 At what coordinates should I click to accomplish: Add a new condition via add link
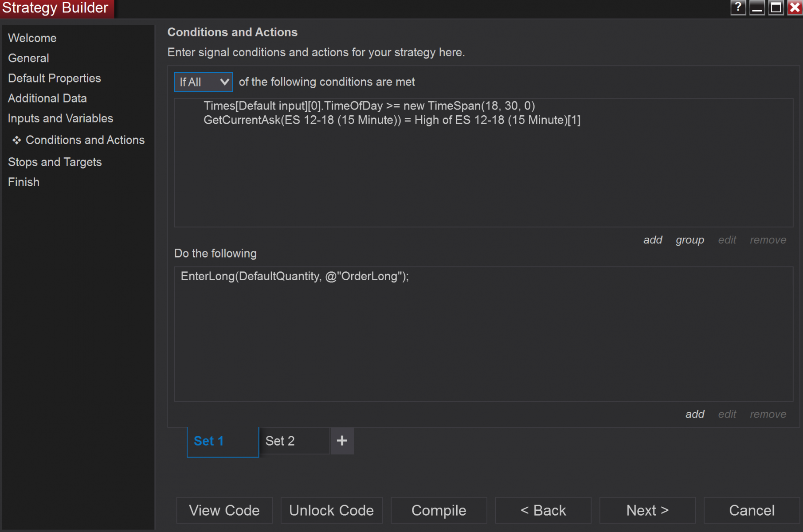point(653,240)
